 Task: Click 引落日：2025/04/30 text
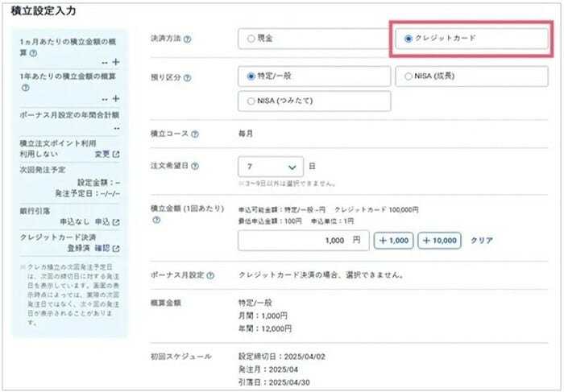tap(274, 382)
